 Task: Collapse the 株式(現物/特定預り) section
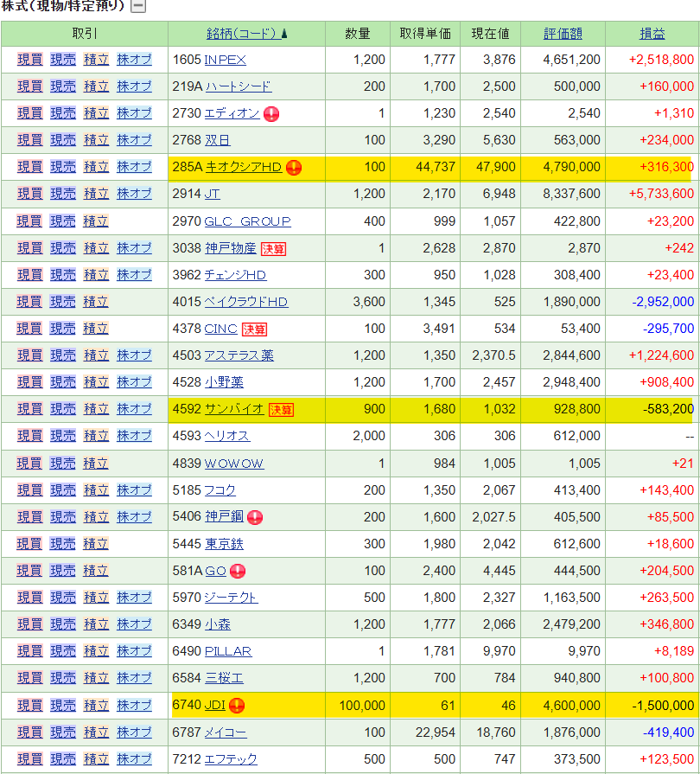click(138, 6)
